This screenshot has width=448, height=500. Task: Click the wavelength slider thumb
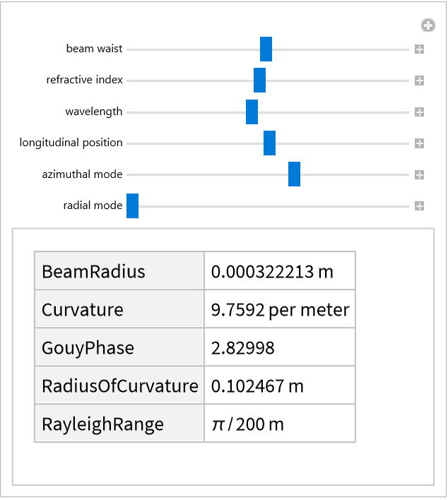pyautogui.click(x=252, y=112)
